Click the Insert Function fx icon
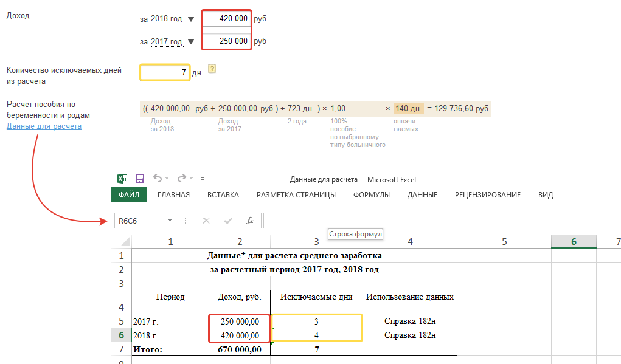 pos(249,221)
